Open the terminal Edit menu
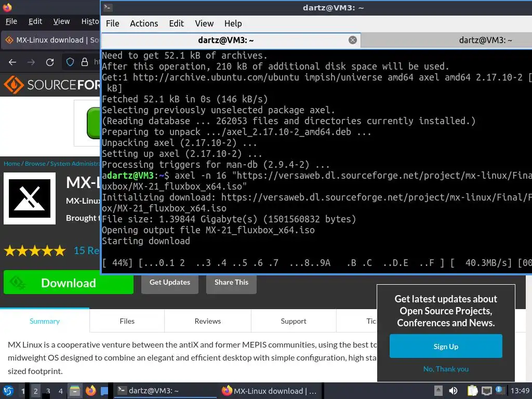Viewport: 532px width, 399px height. (177, 23)
